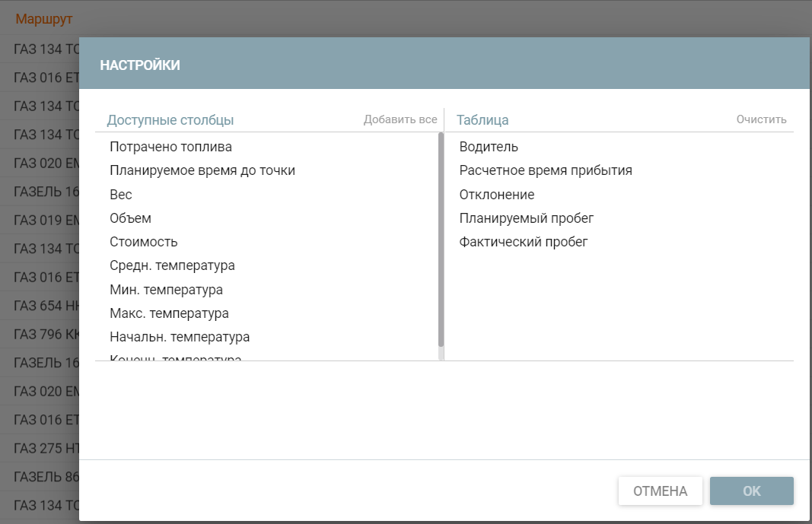This screenshot has width=812, height=524.
Task: Choose the "Планируемое время до точки" column
Action: tap(202, 170)
